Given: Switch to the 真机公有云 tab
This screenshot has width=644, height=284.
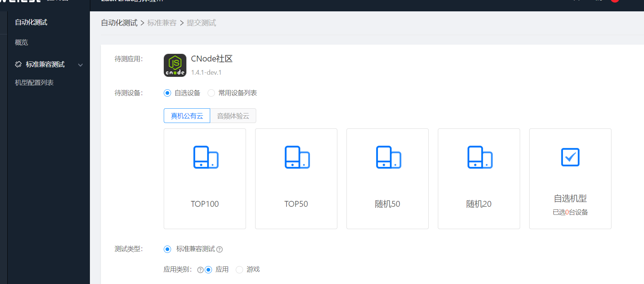Looking at the screenshot, I should (x=187, y=116).
